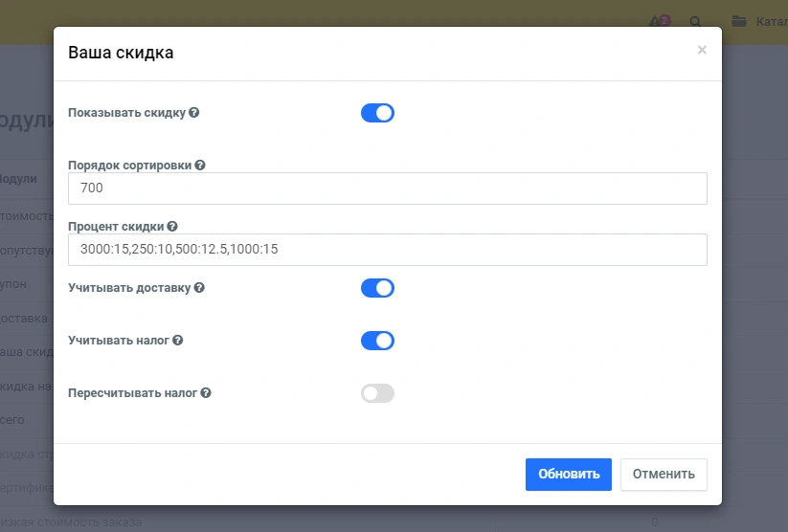This screenshot has width=788, height=532.
Task: Click help icon beside Показывать скидку
Action: [x=194, y=113]
